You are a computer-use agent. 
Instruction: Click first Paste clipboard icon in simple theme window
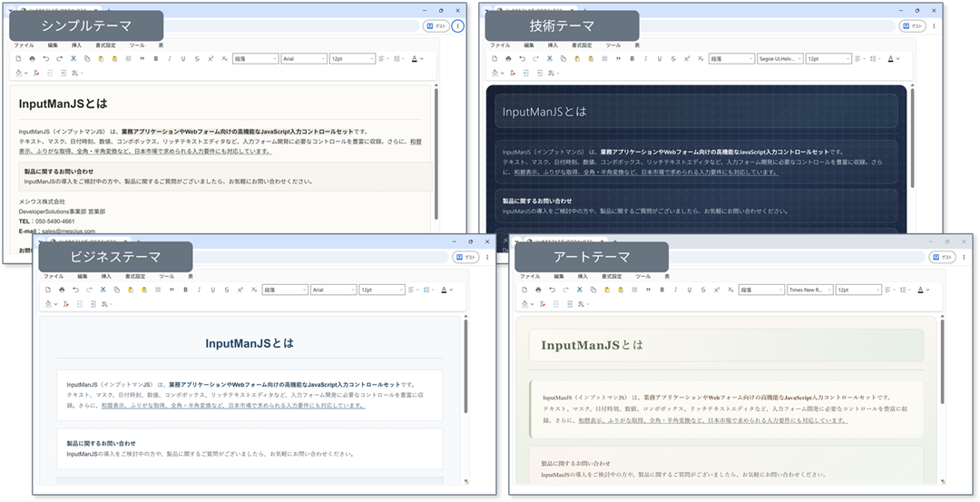coord(101,59)
